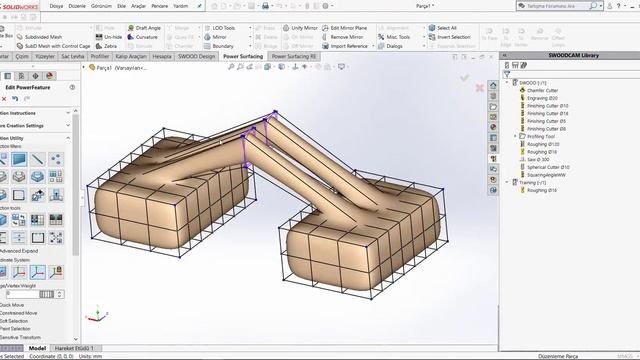This screenshot has height=360, width=640.
Task: Switch to the SWOOD Design tab
Action: (196, 56)
